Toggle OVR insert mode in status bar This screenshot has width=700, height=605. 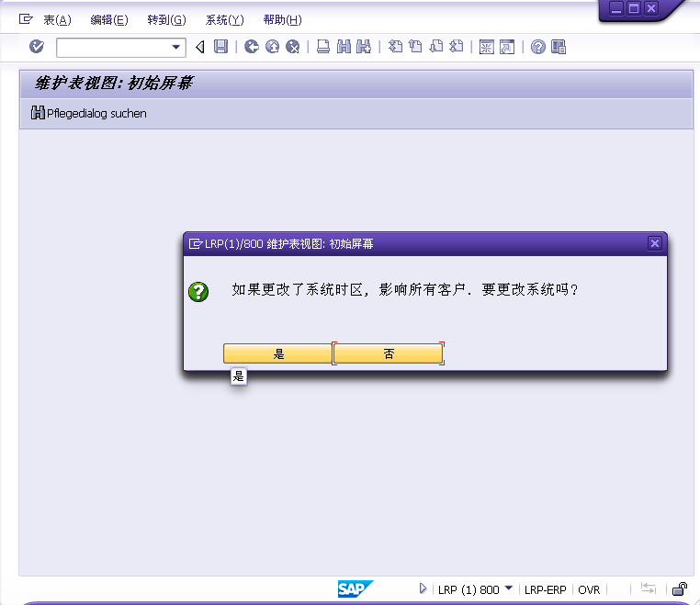tap(589, 589)
